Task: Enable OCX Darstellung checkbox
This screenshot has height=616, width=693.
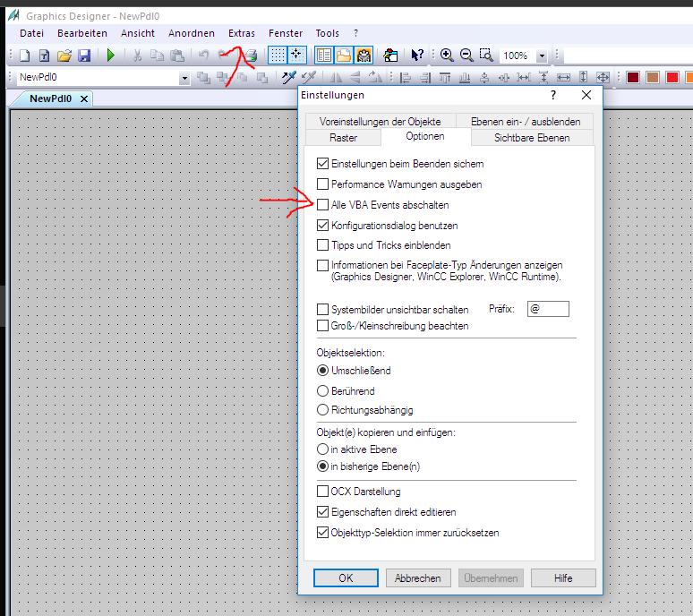Action: [x=322, y=492]
